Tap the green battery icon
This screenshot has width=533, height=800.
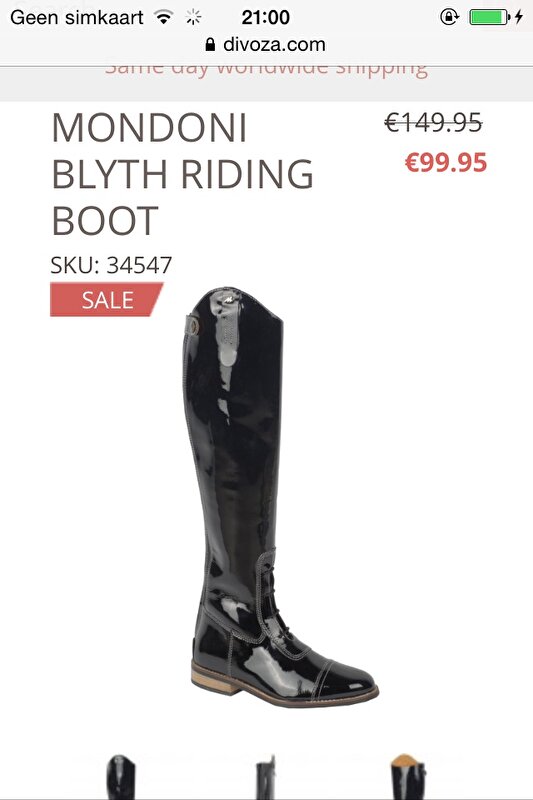[x=489, y=17]
